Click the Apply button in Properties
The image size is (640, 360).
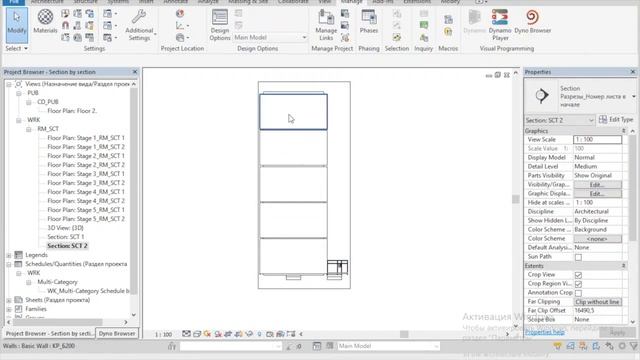point(617,332)
